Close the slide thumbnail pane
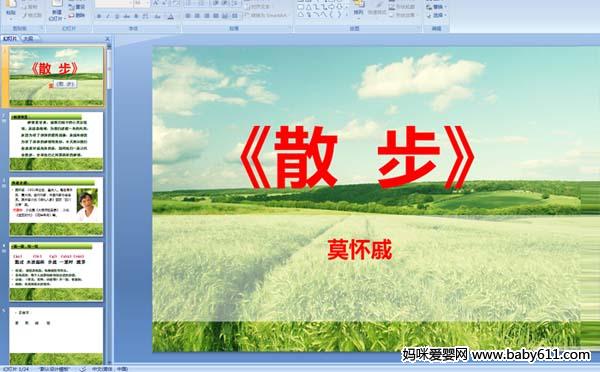 (108, 39)
